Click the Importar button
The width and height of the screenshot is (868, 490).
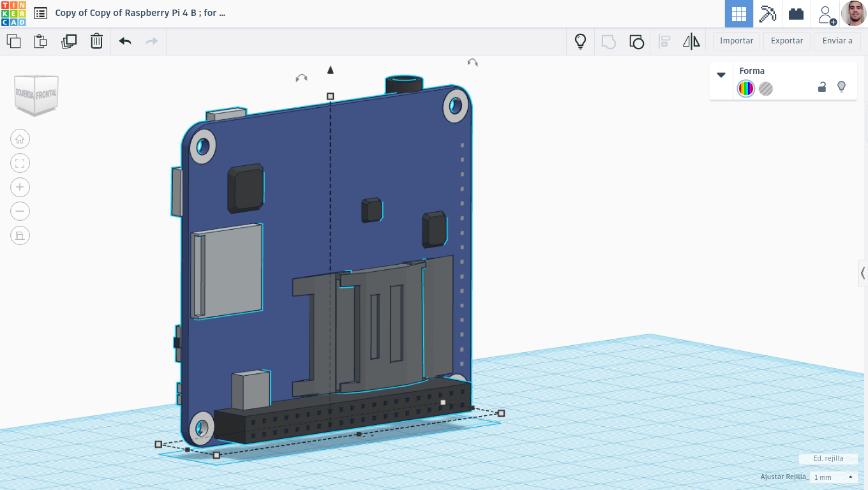pyautogui.click(x=737, y=41)
